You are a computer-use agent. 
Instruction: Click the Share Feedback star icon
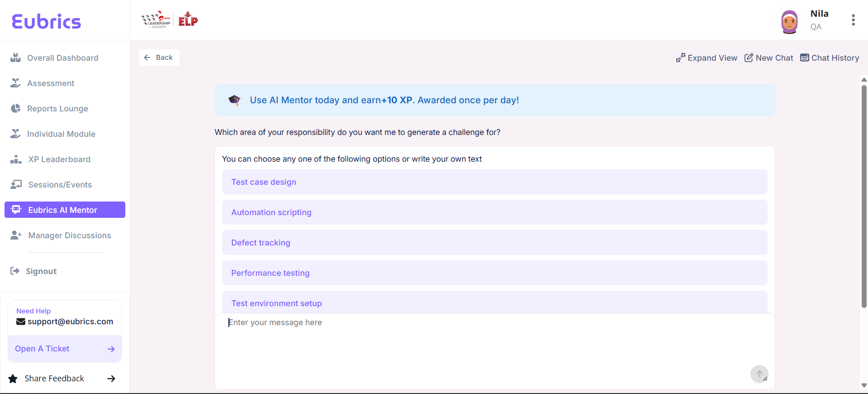coord(13,379)
